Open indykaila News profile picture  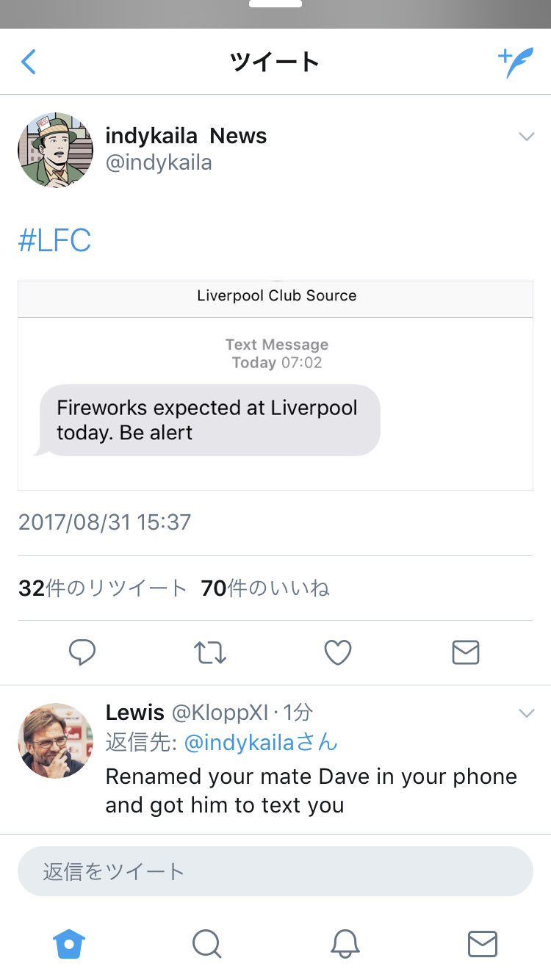coord(56,150)
